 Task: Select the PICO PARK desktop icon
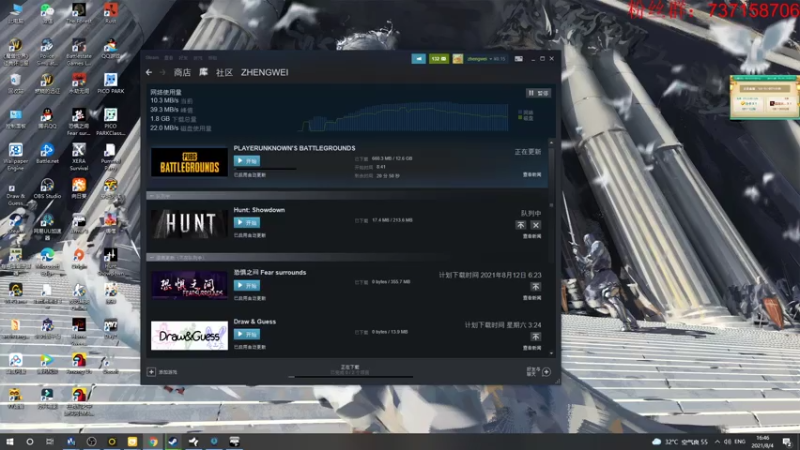point(111,84)
